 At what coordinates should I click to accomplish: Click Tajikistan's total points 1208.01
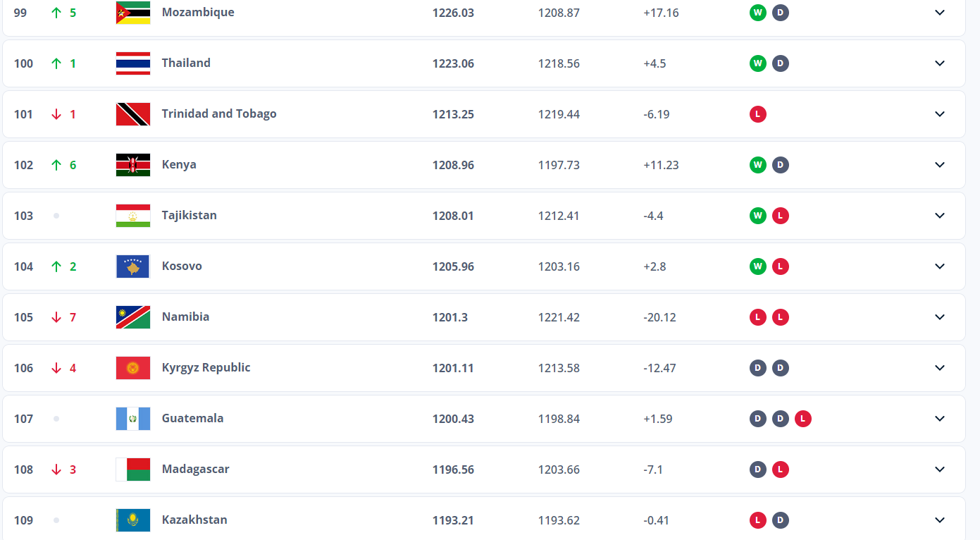click(453, 216)
